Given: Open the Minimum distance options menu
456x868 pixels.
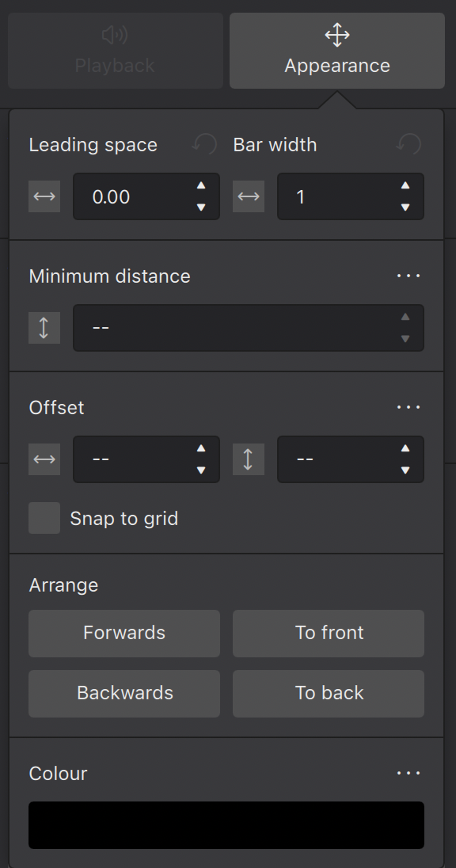Looking at the screenshot, I should pos(408,276).
